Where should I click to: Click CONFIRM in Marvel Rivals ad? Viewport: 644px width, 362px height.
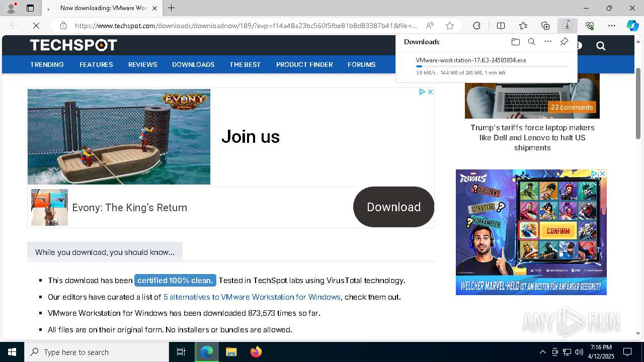pos(558,231)
